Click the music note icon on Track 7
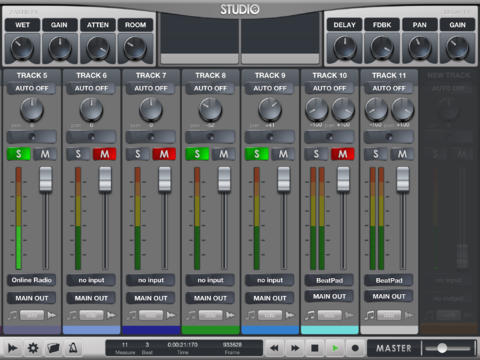 [x=132, y=315]
